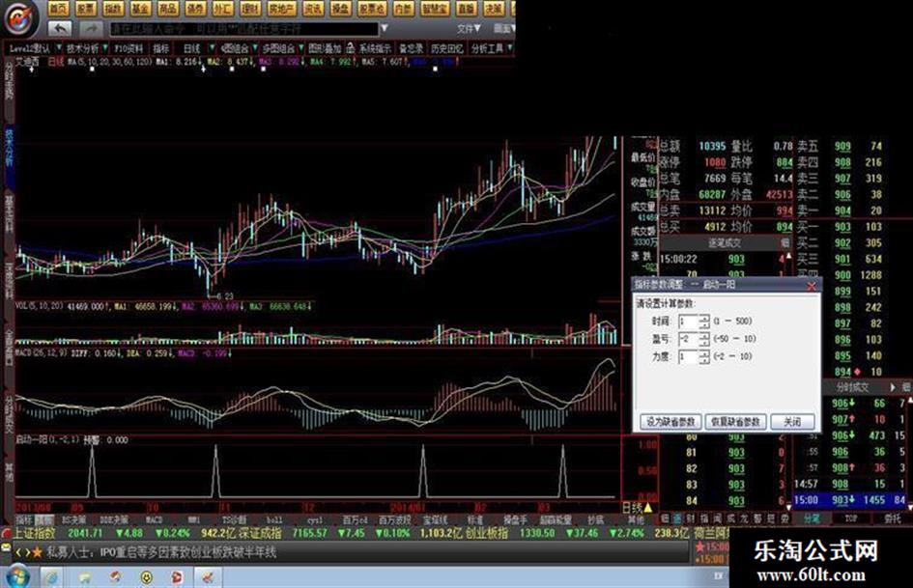Adjust the 盈亏 parameter spinner arrows
Image resolution: width=913 pixels, height=588 pixels.
point(703,339)
